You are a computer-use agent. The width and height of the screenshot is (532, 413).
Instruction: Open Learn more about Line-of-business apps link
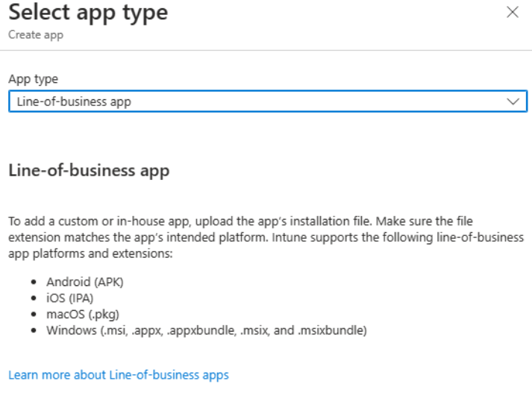[118, 374]
